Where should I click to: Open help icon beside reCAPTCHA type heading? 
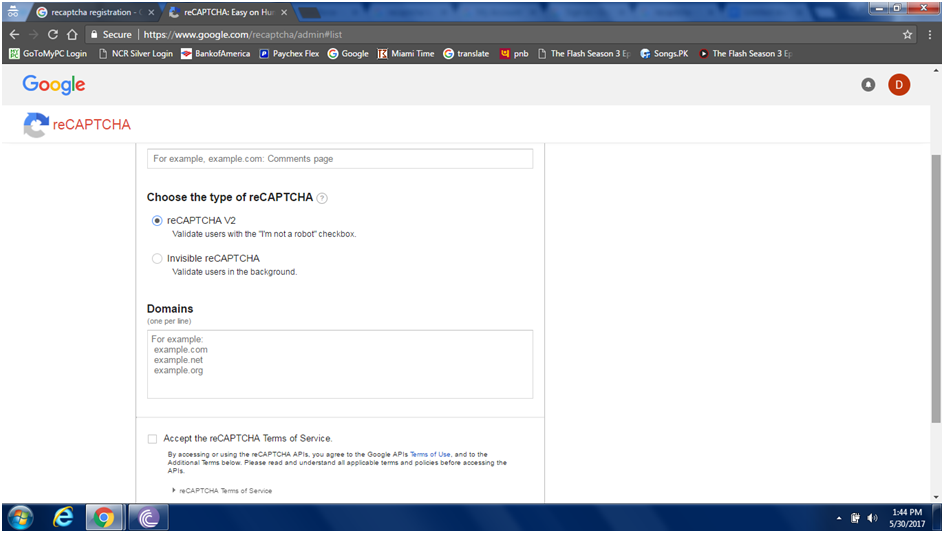click(x=322, y=198)
